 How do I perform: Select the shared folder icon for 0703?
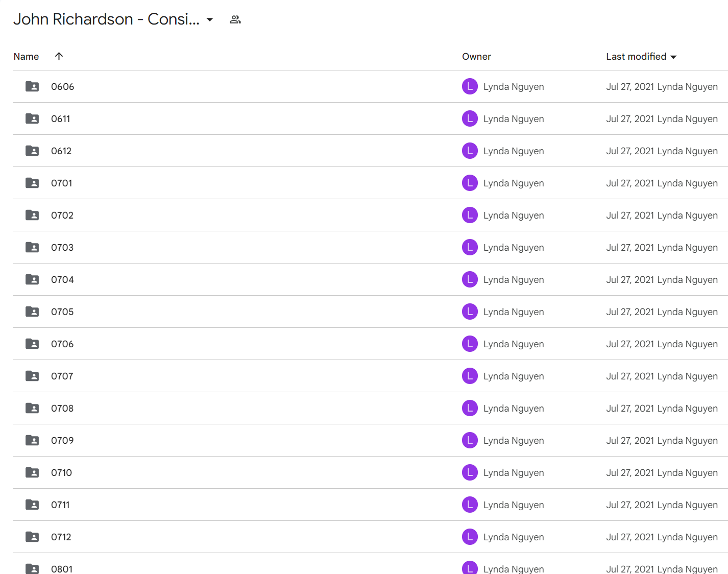(32, 247)
